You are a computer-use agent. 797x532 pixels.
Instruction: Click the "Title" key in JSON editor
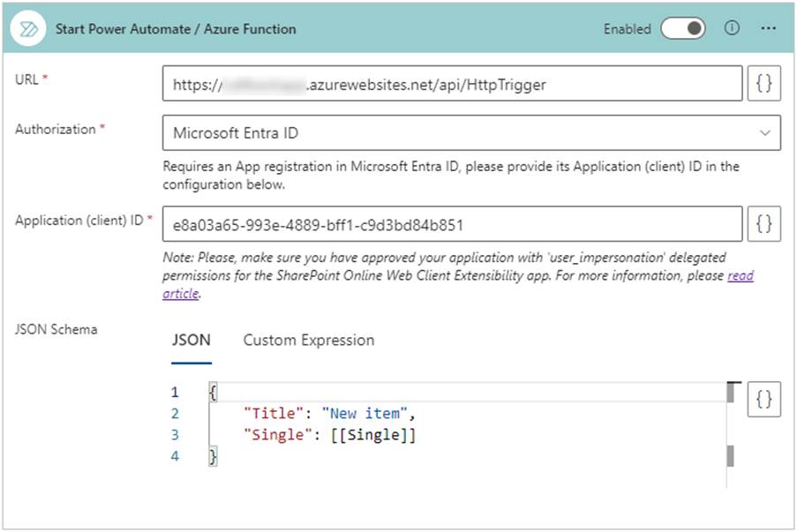[274, 413]
